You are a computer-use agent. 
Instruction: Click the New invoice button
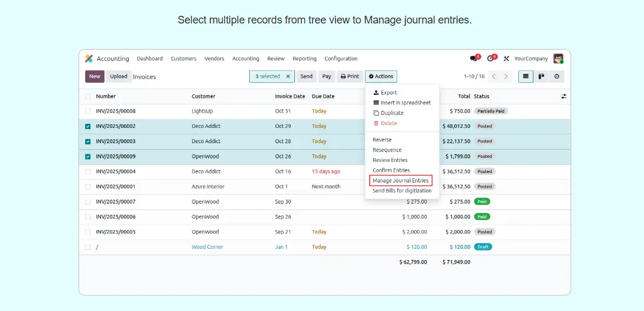tap(95, 76)
